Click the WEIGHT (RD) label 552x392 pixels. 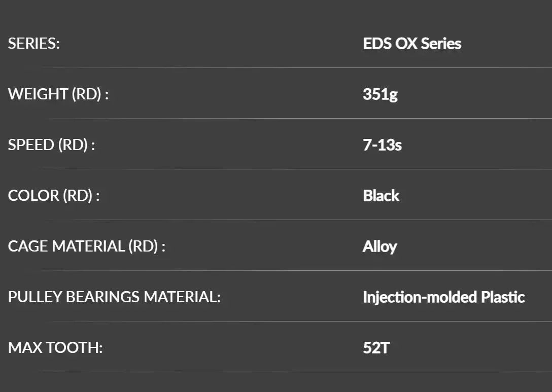click(x=58, y=94)
